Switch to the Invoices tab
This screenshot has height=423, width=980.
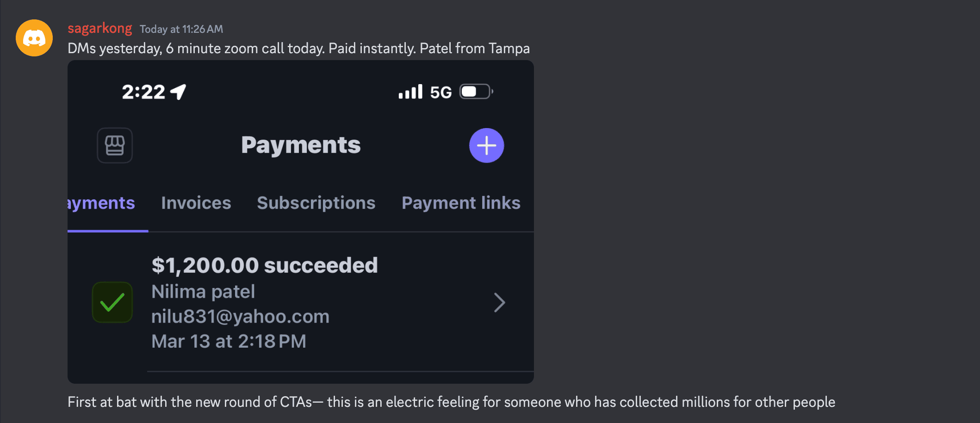[x=196, y=203]
